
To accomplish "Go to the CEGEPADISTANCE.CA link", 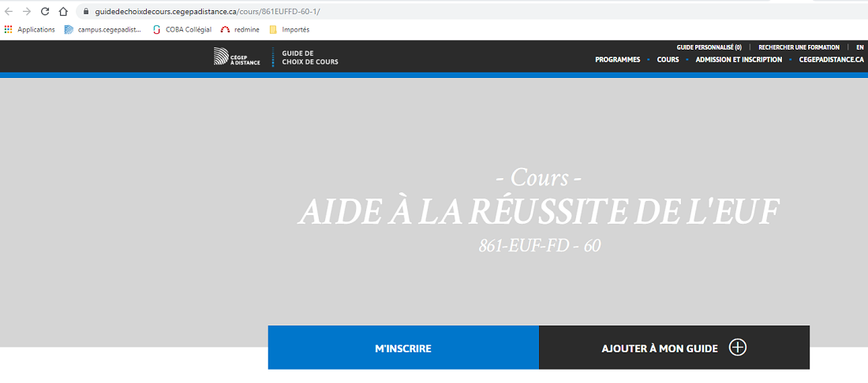I will tap(831, 60).
